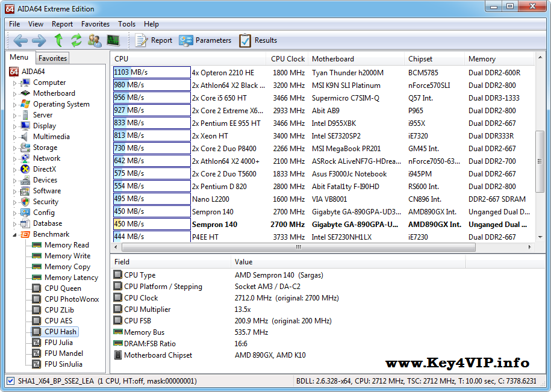The image size is (551, 392).
Task: Open benchmark Results
Action: click(258, 40)
